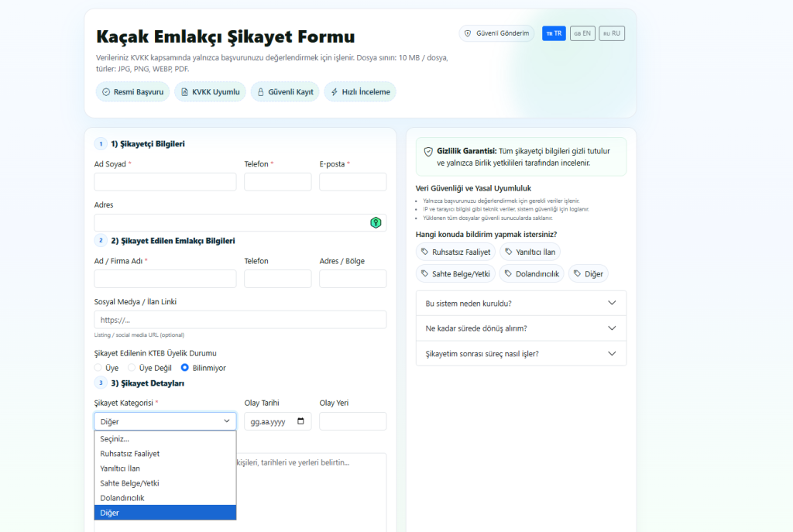
Task: Click the calendar icon in Olay Tarihi field
Action: tap(301, 422)
